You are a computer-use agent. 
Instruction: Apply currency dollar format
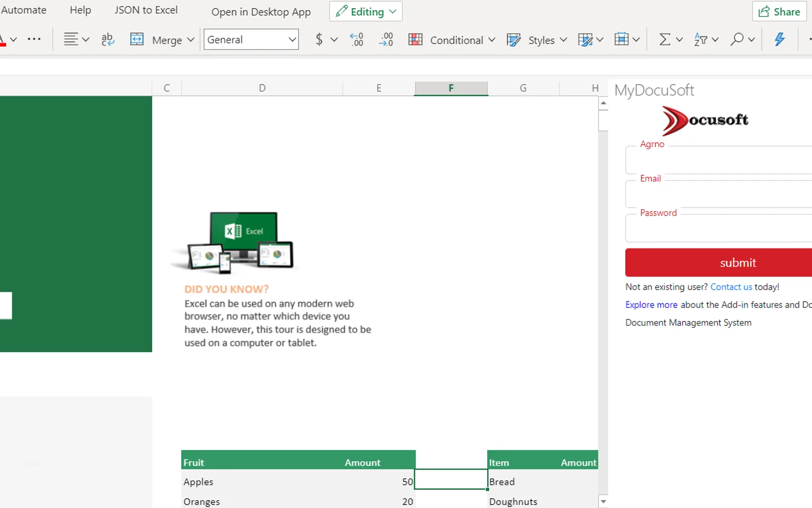click(319, 39)
